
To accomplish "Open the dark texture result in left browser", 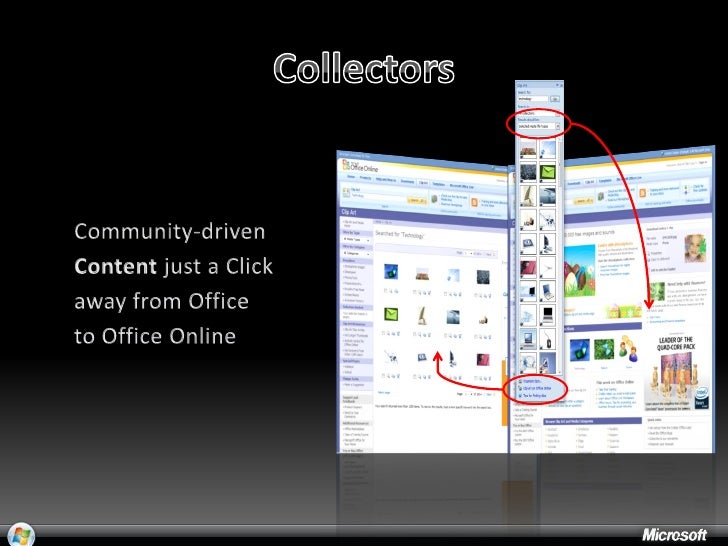I will [x=483, y=277].
